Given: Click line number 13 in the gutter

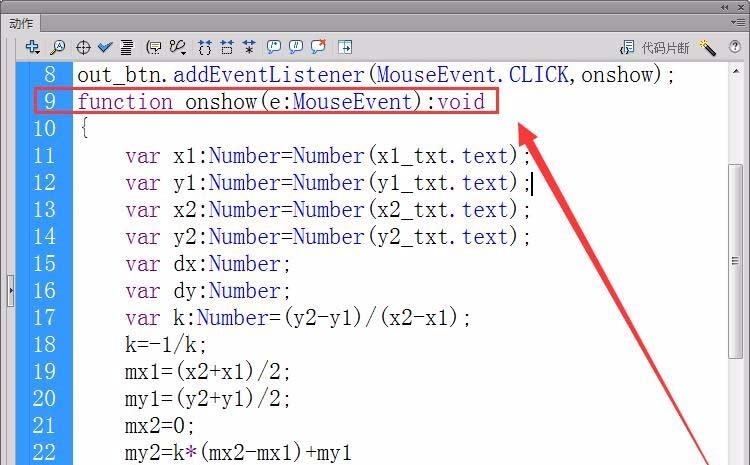Looking at the screenshot, I should click(x=44, y=210).
